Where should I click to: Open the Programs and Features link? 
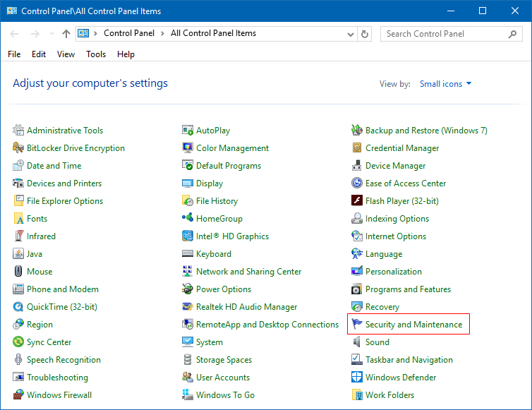408,289
